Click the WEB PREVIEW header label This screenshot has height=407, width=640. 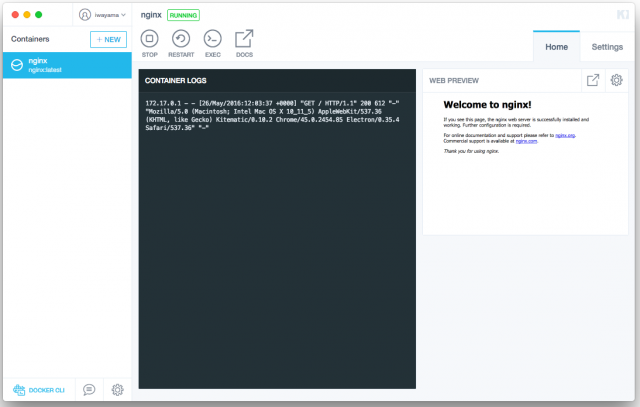[454, 81]
